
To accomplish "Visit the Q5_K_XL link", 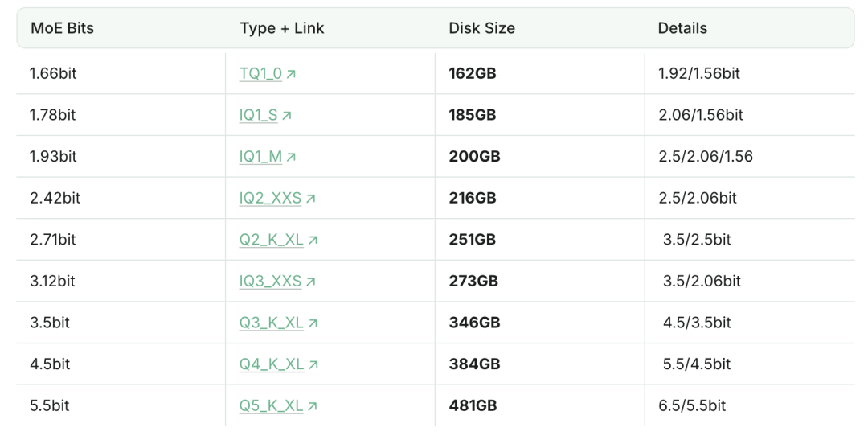I will [272, 405].
